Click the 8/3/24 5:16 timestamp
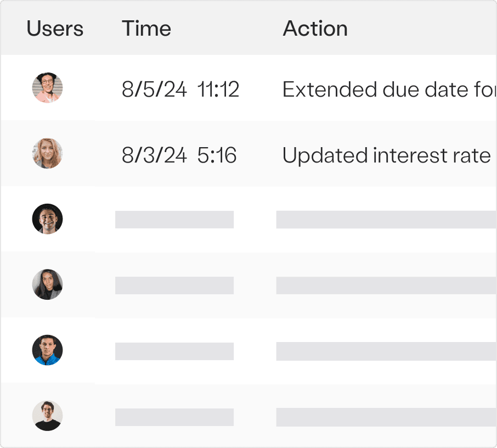Image resolution: width=497 pixels, height=448 pixels. pos(179,155)
